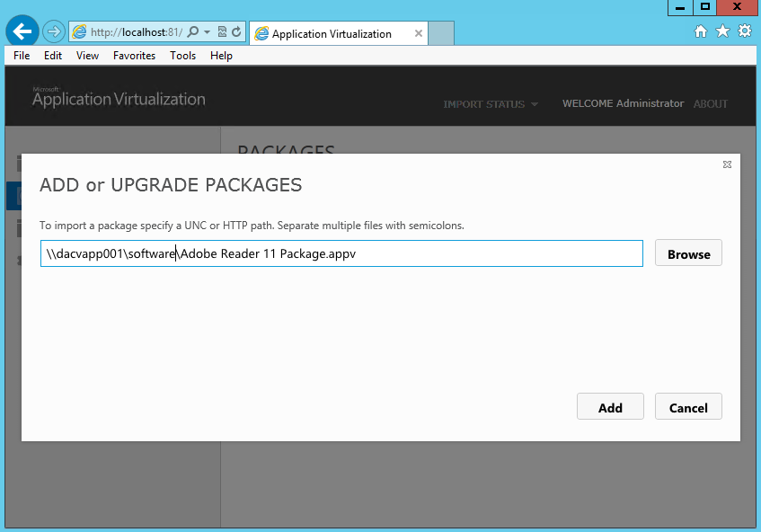Screen dimensions: 761x532
Task: Open the address bar autocomplete dropdown arrow
Action: coord(208,32)
